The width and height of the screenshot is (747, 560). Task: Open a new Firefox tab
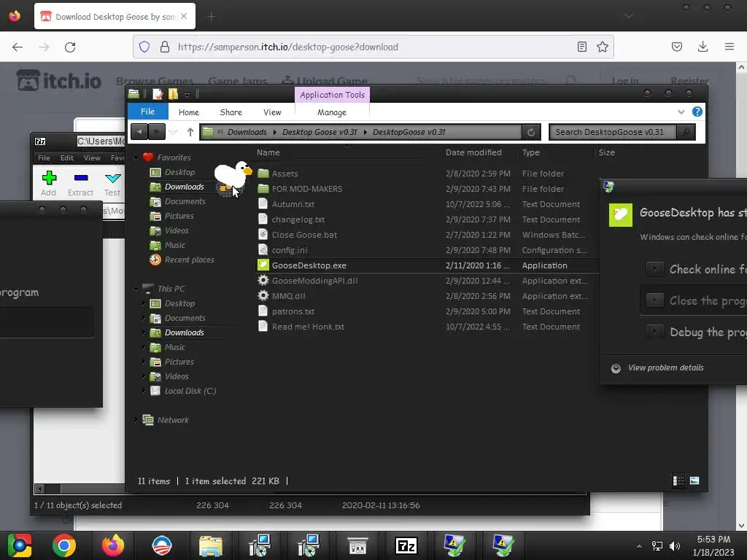(211, 17)
